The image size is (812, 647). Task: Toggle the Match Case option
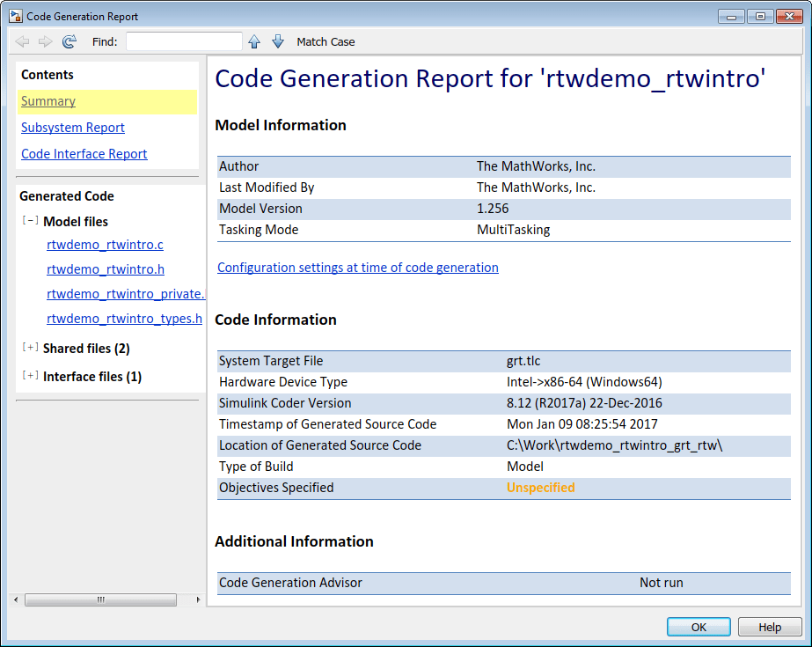pos(326,41)
